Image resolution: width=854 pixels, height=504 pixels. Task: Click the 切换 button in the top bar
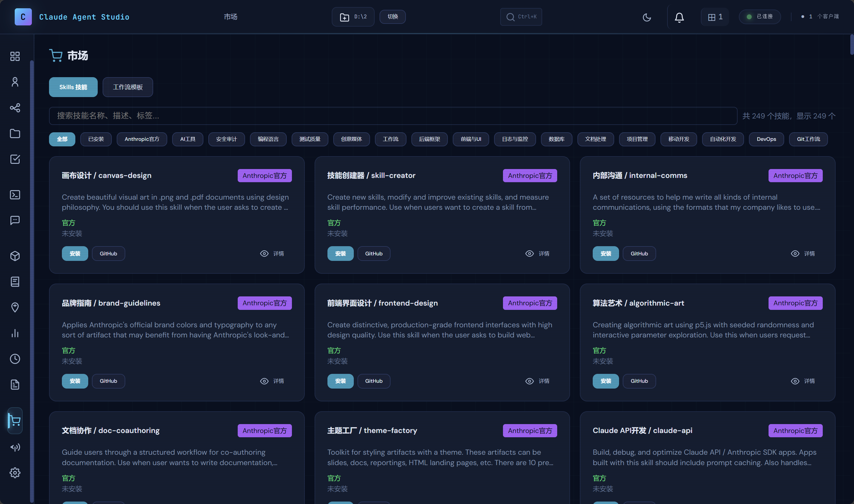click(392, 17)
